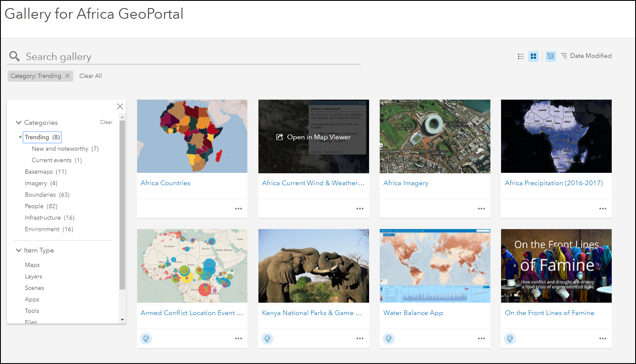Filter by Maps item type

pyautogui.click(x=32, y=265)
